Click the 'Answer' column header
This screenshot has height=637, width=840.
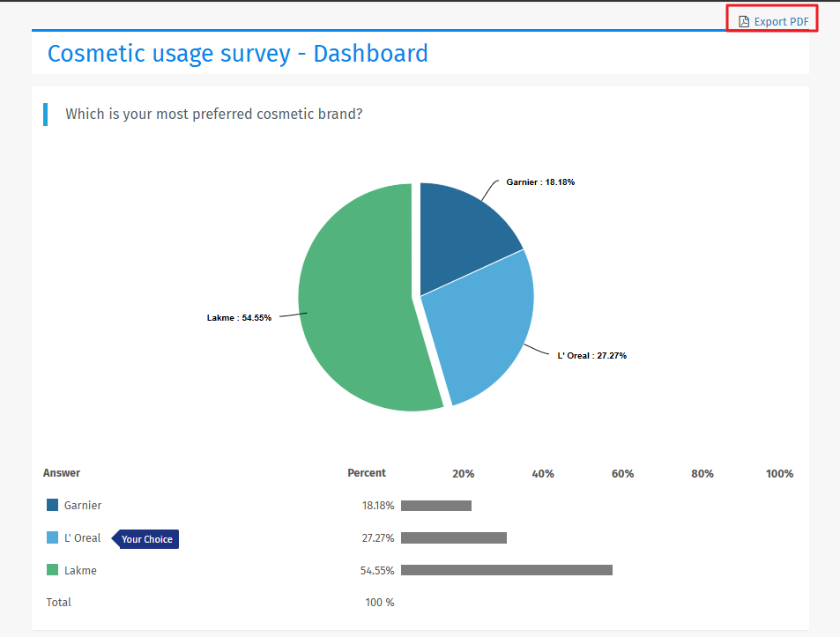(x=61, y=472)
